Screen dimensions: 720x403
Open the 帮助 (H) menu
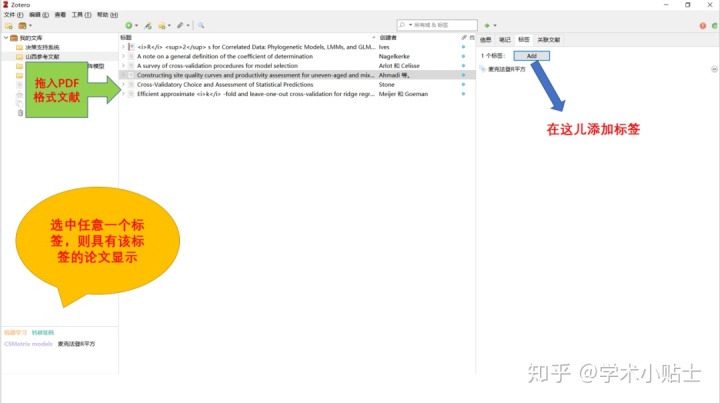pyautogui.click(x=107, y=15)
